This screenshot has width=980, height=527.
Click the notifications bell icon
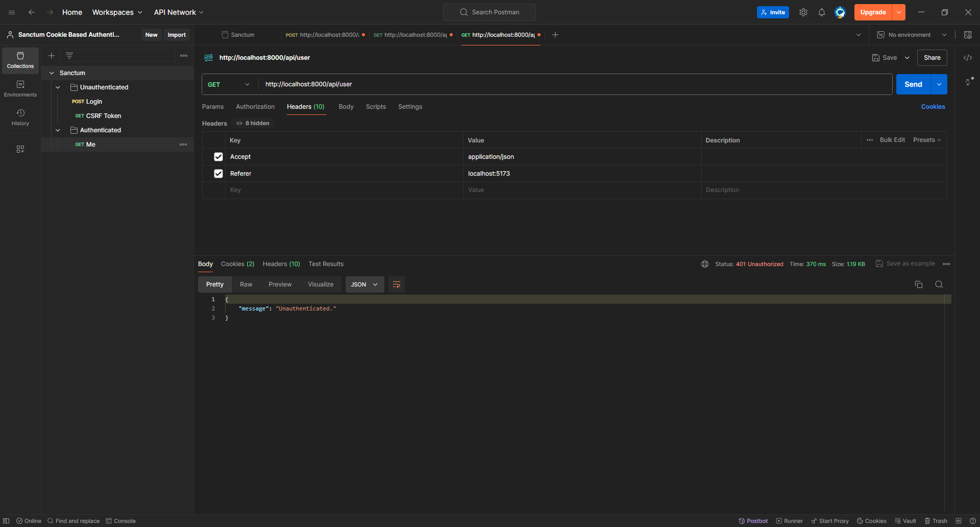click(821, 12)
